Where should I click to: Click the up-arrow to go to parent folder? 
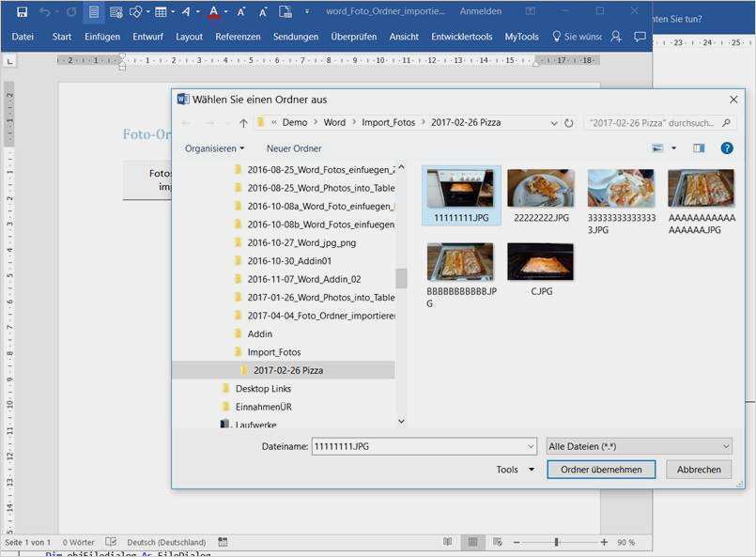(x=243, y=123)
